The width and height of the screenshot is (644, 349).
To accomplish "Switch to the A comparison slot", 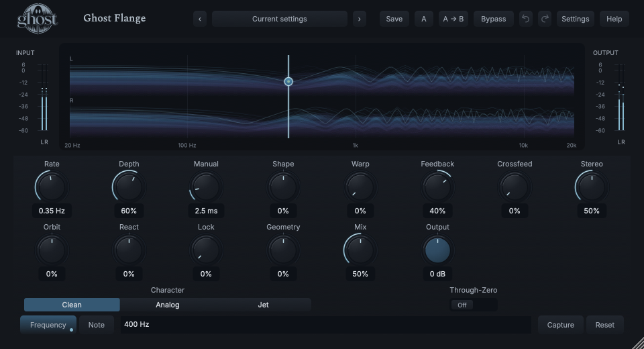I will [424, 19].
